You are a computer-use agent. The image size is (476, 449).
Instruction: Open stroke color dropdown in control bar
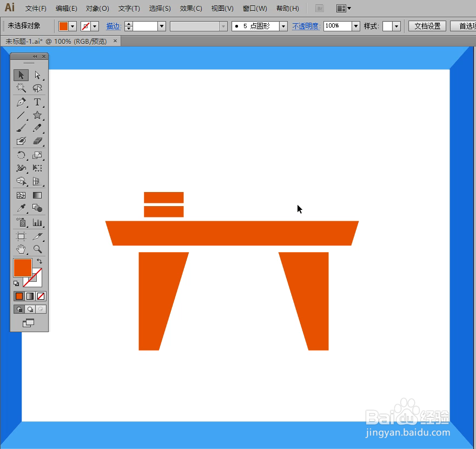coord(95,27)
